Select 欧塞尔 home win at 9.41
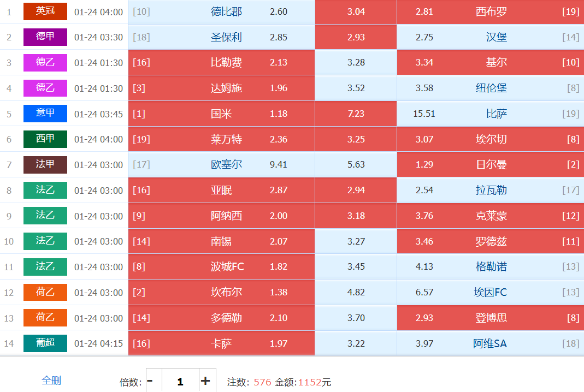The width and height of the screenshot is (584, 392). [221, 165]
